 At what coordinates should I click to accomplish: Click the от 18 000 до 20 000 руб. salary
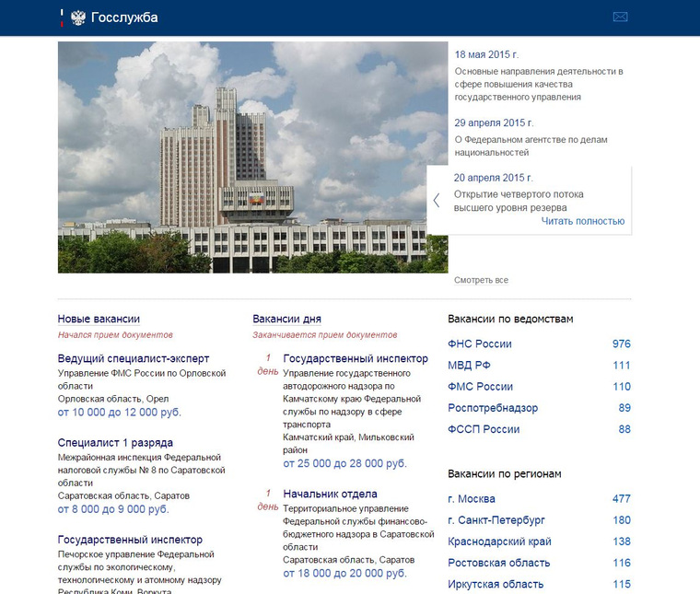[344, 573]
